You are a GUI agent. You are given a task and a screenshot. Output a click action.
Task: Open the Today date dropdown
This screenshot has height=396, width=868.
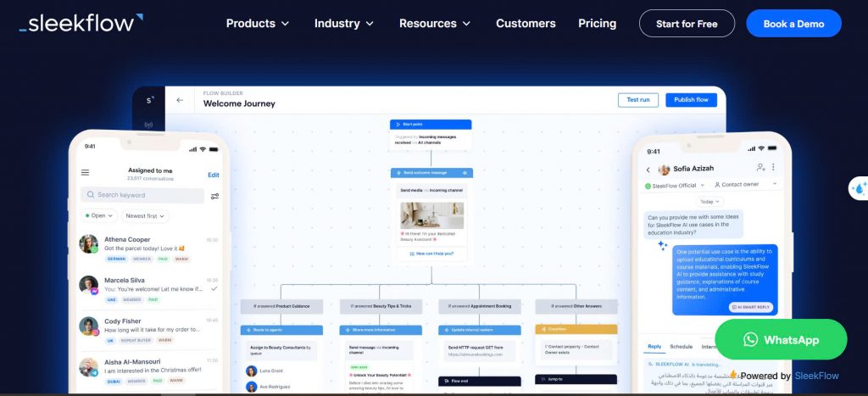click(709, 202)
